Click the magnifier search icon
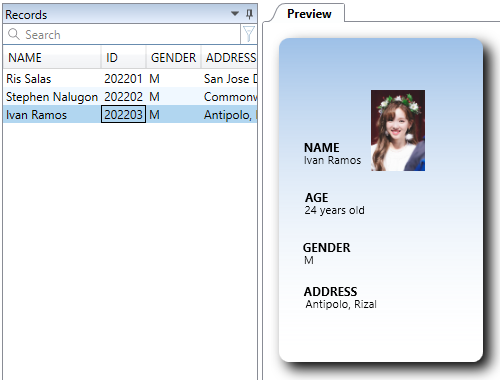The height and width of the screenshot is (380, 500). tap(14, 34)
